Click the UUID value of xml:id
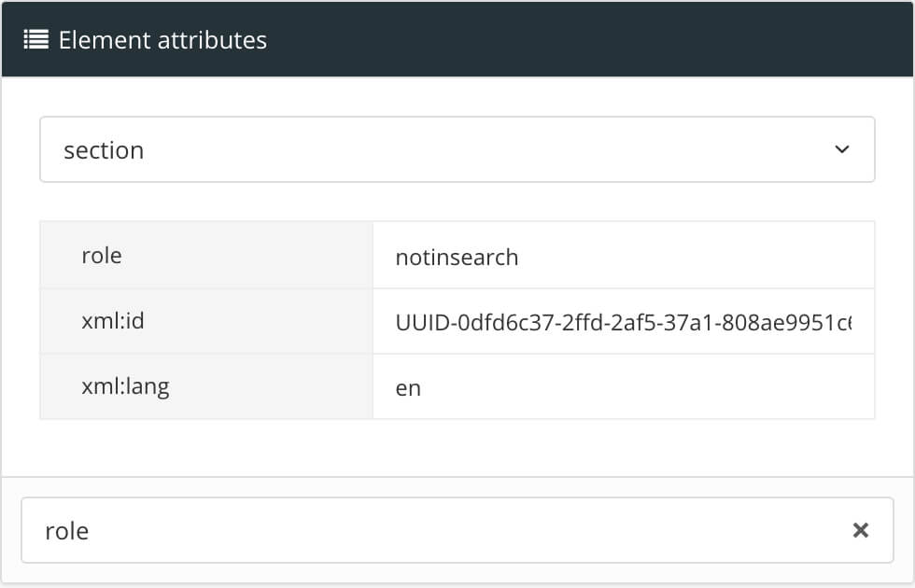The width and height of the screenshot is (915, 588). tap(623, 322)
